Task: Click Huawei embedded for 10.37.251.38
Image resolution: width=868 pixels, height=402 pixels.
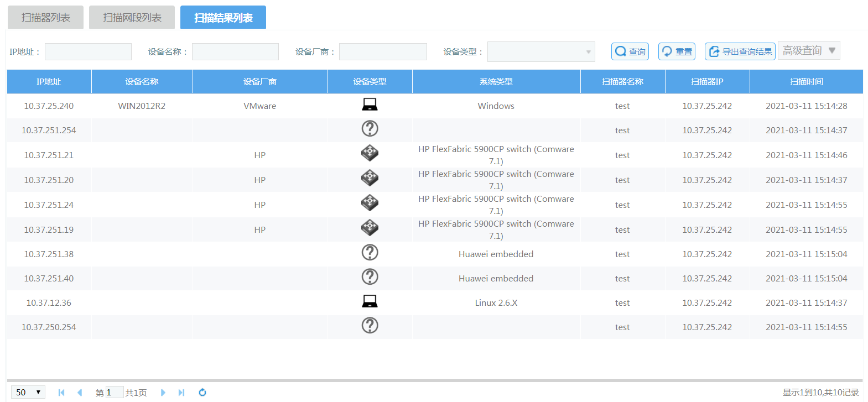Action: point(496,254)
